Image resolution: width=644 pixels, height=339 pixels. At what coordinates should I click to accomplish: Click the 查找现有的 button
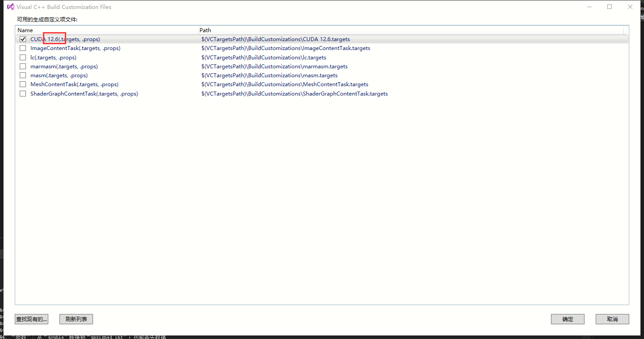[31, 319]
